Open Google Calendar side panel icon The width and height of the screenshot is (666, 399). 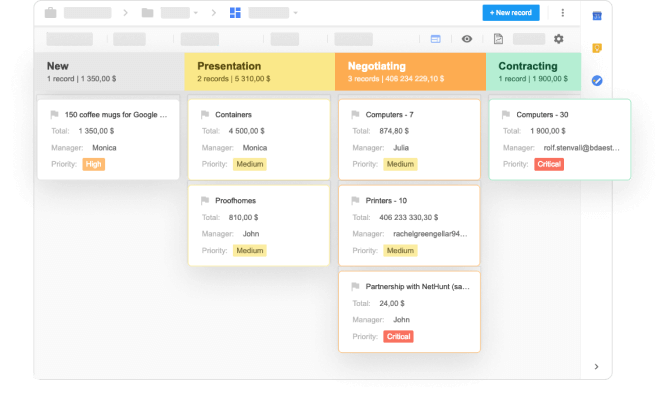[597, 16]
